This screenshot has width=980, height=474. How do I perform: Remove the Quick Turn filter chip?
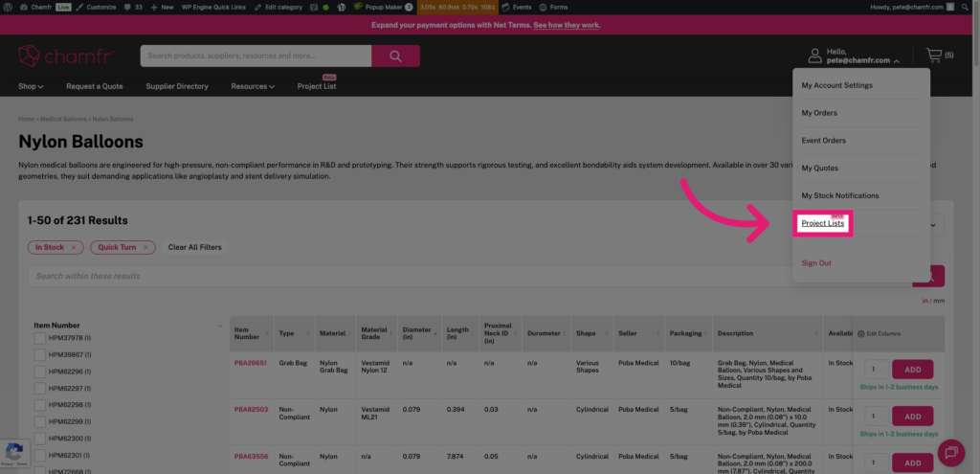coord(145,247)
